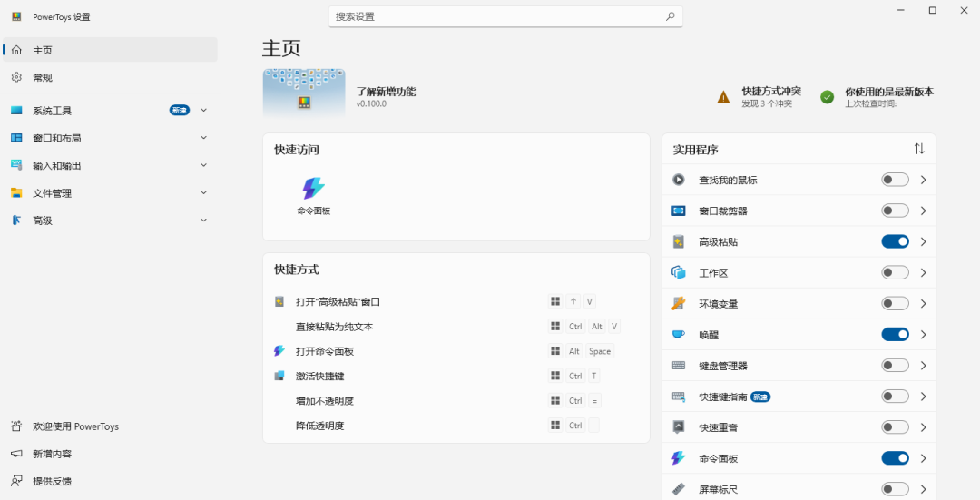The image size is (980, 500).
Task: Disable the 高级粘贴 toggle
Action: (x=895, y=242)
